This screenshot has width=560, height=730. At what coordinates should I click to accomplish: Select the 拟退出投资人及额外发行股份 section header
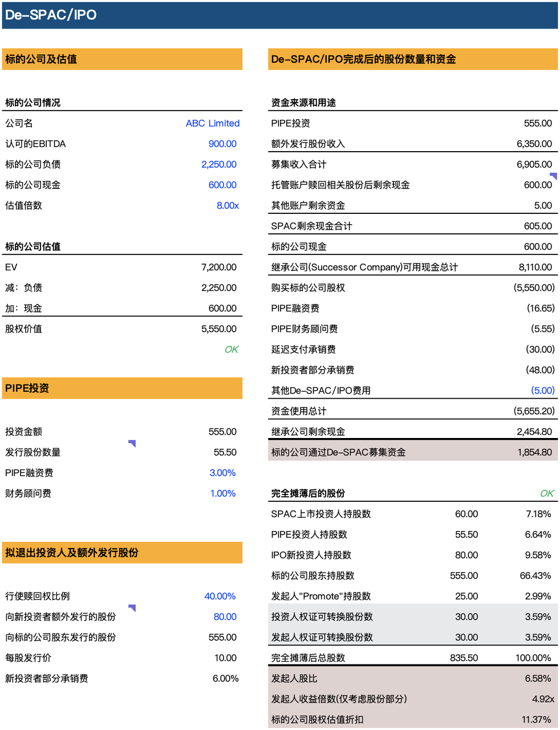pyautogui.click(x=122, y=553)
